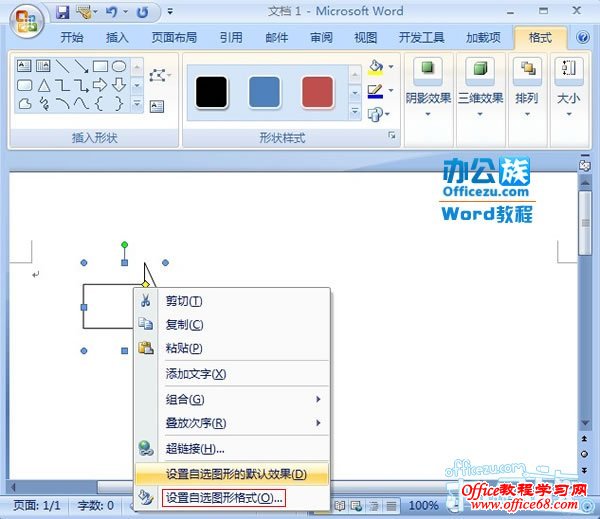Click the shape outline pen icon

pos(375,91)
